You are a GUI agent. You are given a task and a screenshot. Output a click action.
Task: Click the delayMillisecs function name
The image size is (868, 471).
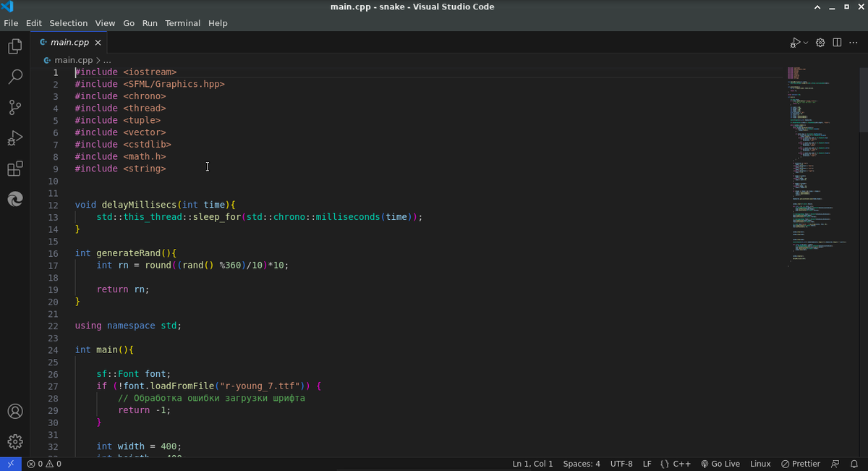pos(138,205)
